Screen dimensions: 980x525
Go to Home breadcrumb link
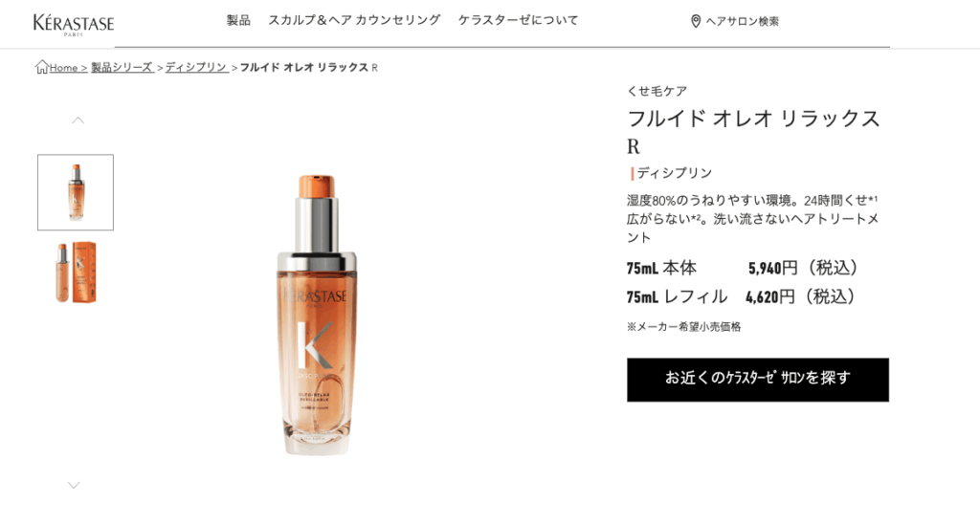[68, 68]
